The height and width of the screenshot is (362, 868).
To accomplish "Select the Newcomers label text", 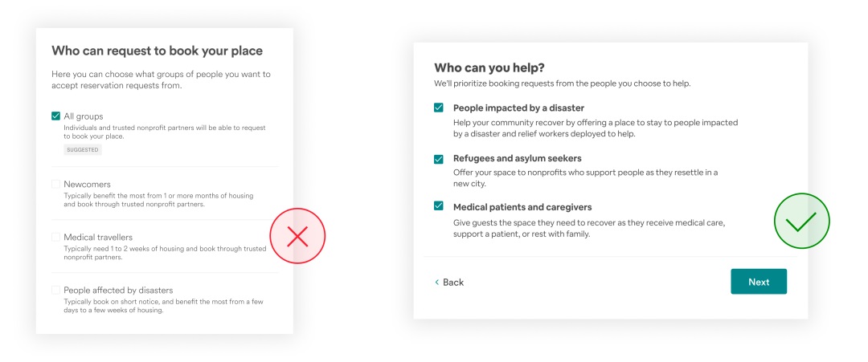I will pyautogui.click(x=87, y=184).
